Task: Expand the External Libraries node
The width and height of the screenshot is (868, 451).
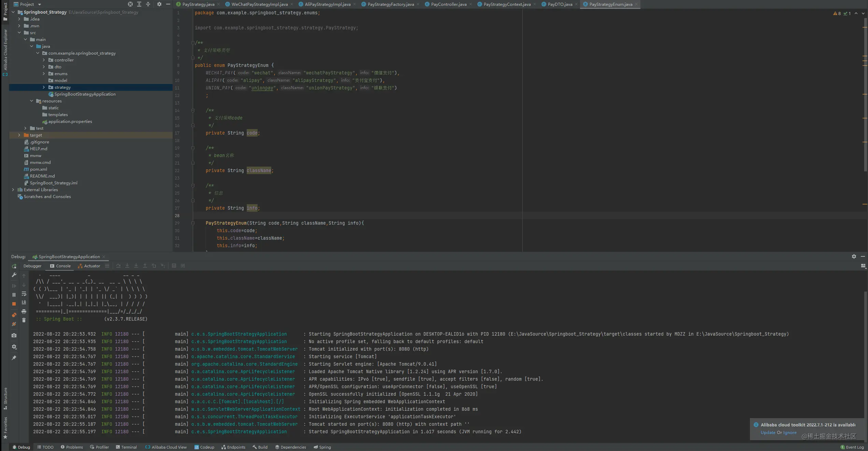Action: pyautogui.click(x=13, y=190)
